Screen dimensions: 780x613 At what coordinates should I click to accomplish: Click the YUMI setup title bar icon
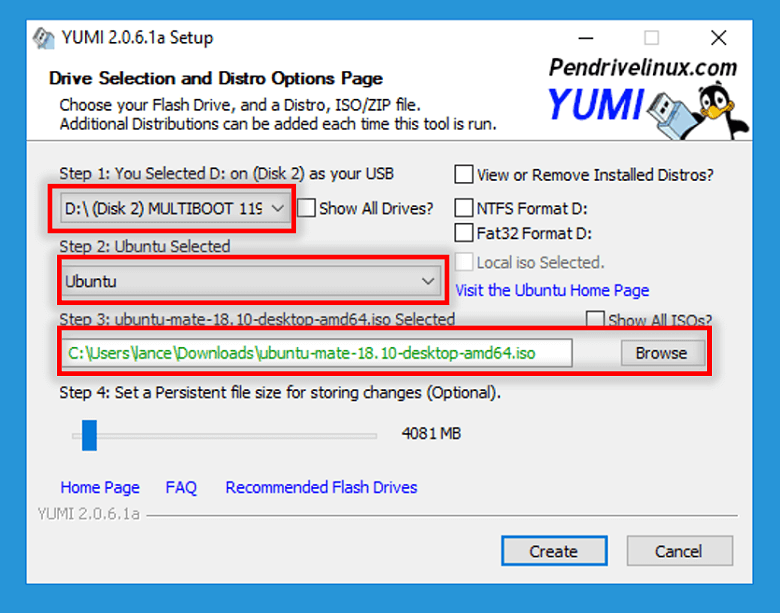coord(44,38)
